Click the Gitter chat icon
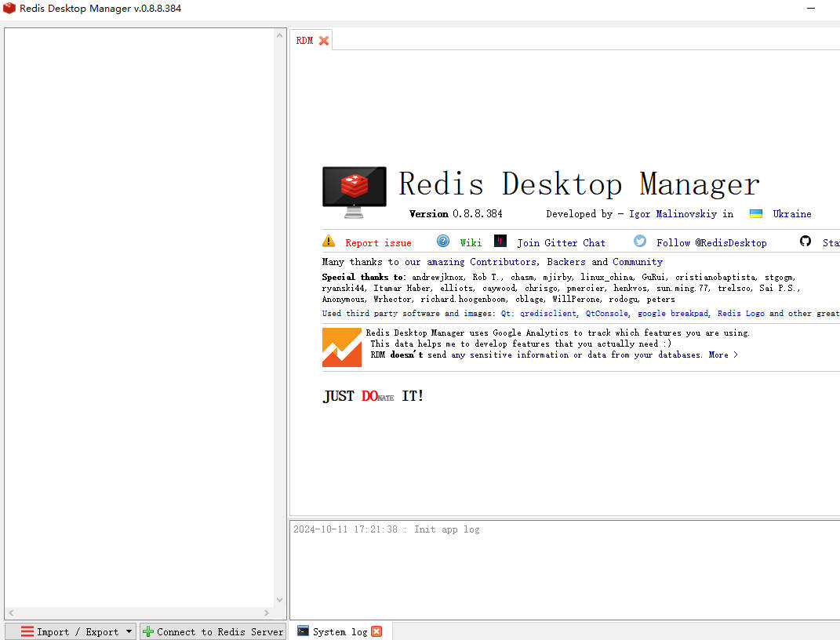Image resolution: width=840 pixels, height=640 pixels. click(500, 241)
